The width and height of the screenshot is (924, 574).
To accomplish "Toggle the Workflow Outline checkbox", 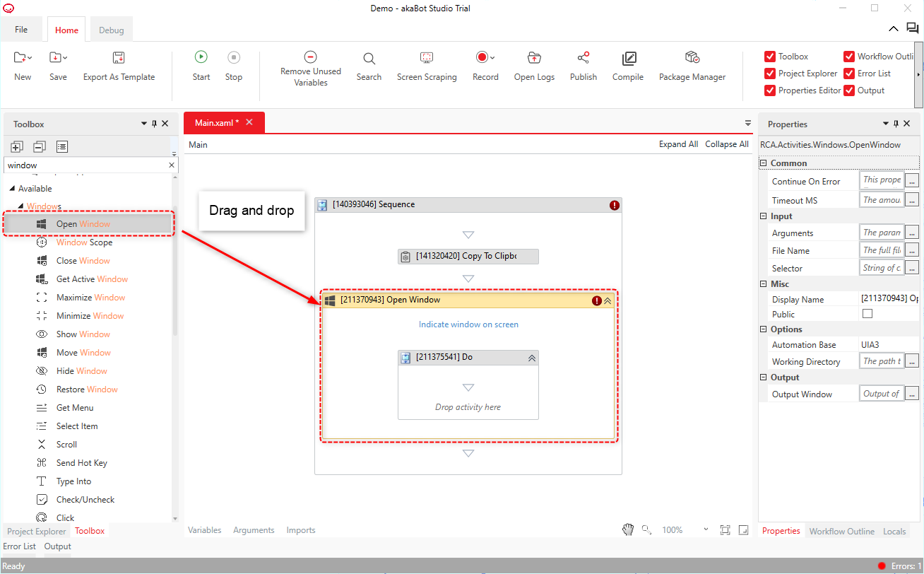I will pyautogui.click(x=849, y=57).
